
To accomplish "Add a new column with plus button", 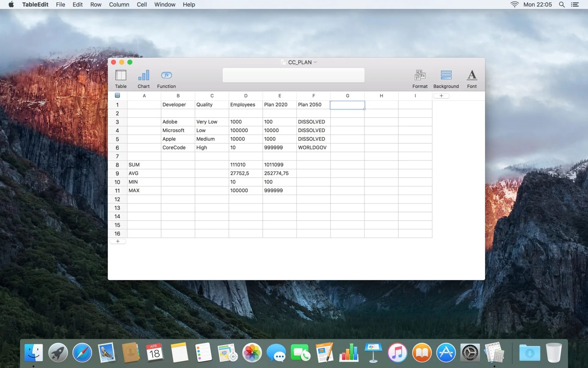I will click(x=441, y=96).
